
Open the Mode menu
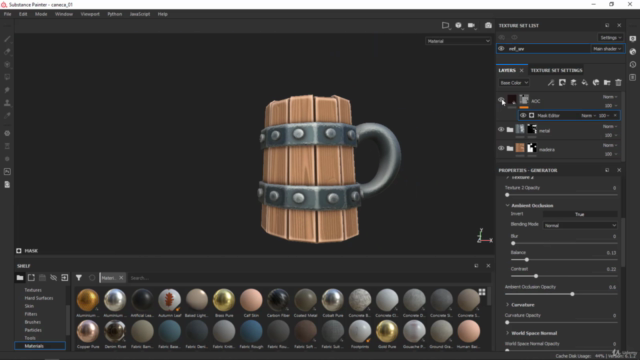pos(41,14)
